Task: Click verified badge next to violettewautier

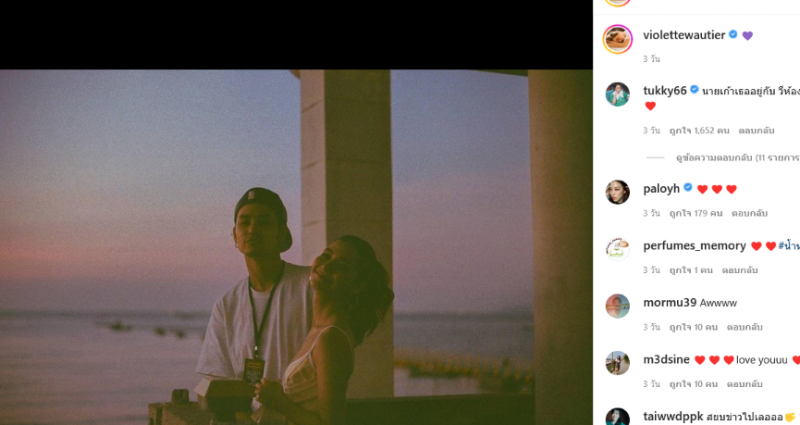Action: pos(733,34)
